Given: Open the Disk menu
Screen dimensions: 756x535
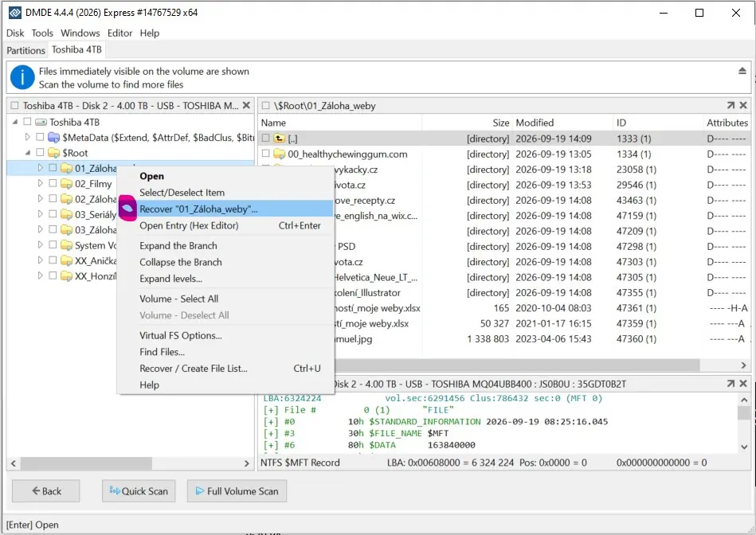Looking at the screenshot, I should click(15, 33).
